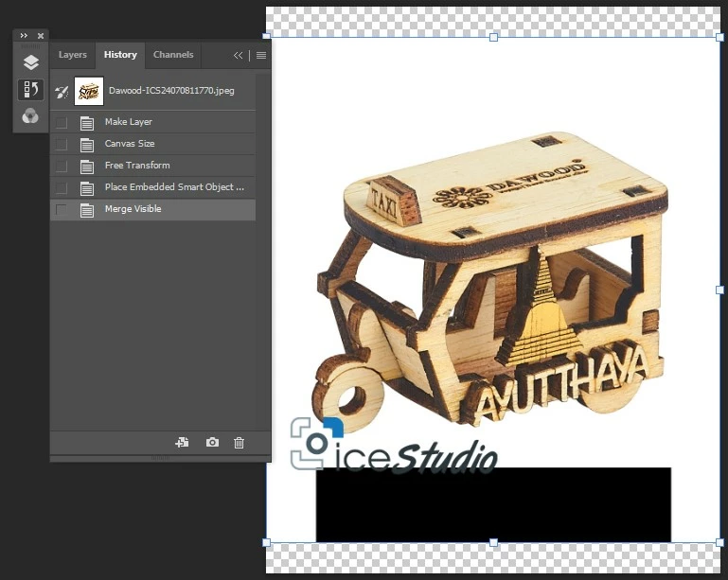Click the Free Transform state icon
Viewport: 728px width, 580px height.
[87, 167]
